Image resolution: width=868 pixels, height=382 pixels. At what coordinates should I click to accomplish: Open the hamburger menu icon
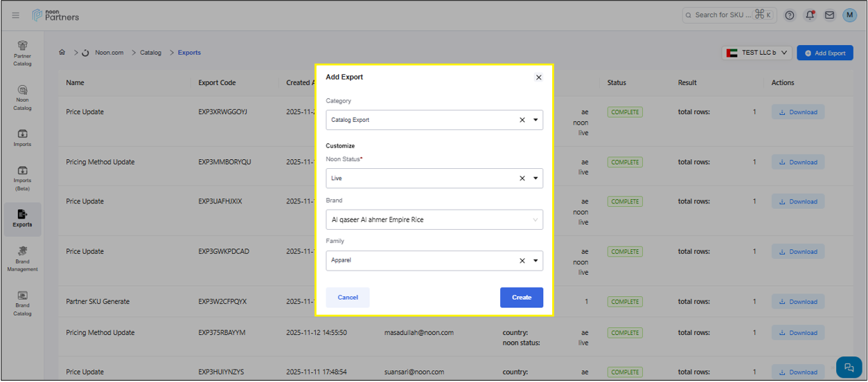pyautogui.click(x=16, y=15)
